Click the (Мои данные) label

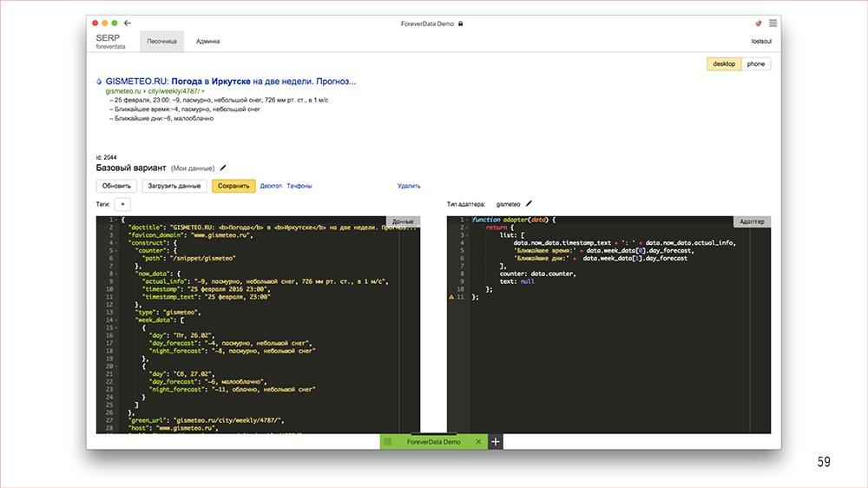tap(193, 168)
